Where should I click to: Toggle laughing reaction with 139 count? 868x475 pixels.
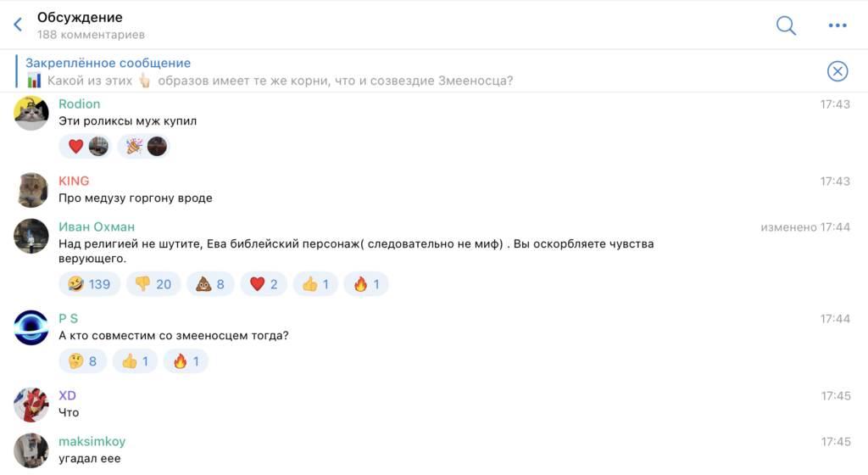pos(90,284)
